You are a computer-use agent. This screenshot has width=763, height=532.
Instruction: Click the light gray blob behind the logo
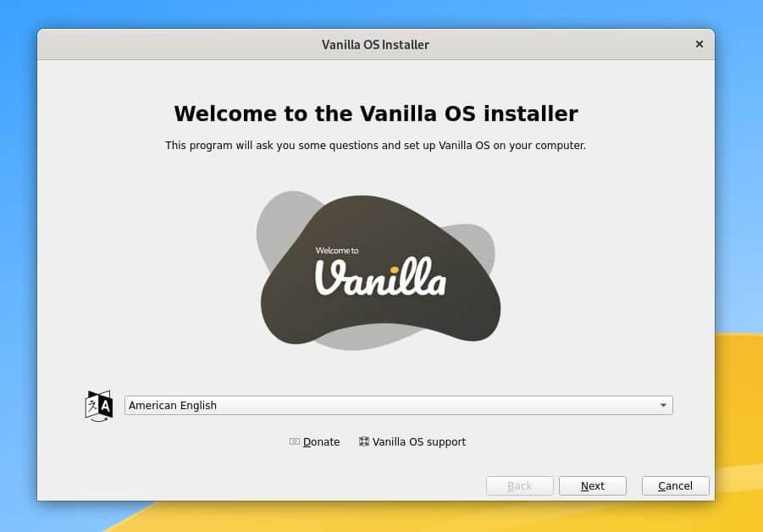pyautogui.click(x=282, y=219)
